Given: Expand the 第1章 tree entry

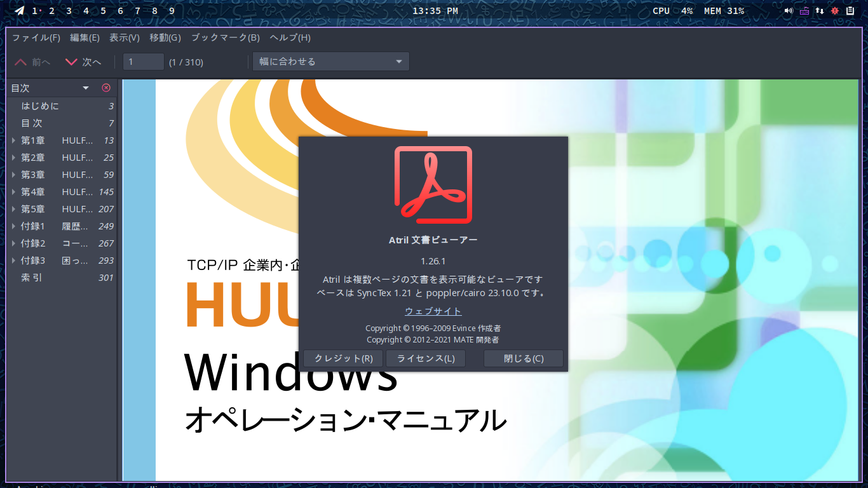Looking at the screenshot, I should (14, 140).
